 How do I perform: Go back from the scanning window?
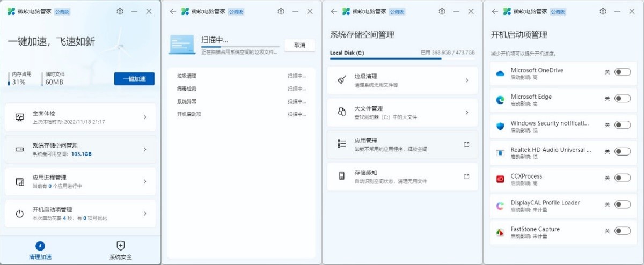(x=172, y=11)
